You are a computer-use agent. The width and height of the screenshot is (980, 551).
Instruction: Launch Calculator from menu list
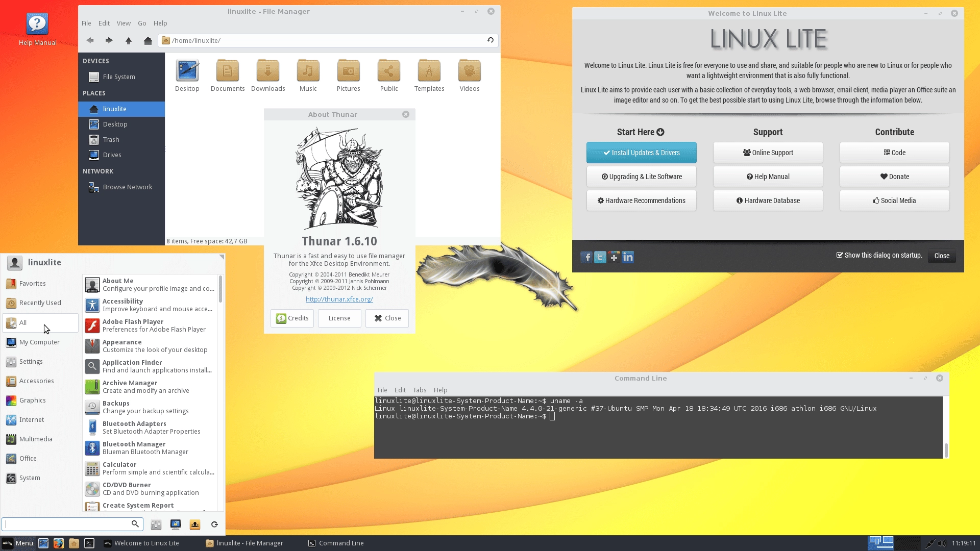[x=150, y=468]
